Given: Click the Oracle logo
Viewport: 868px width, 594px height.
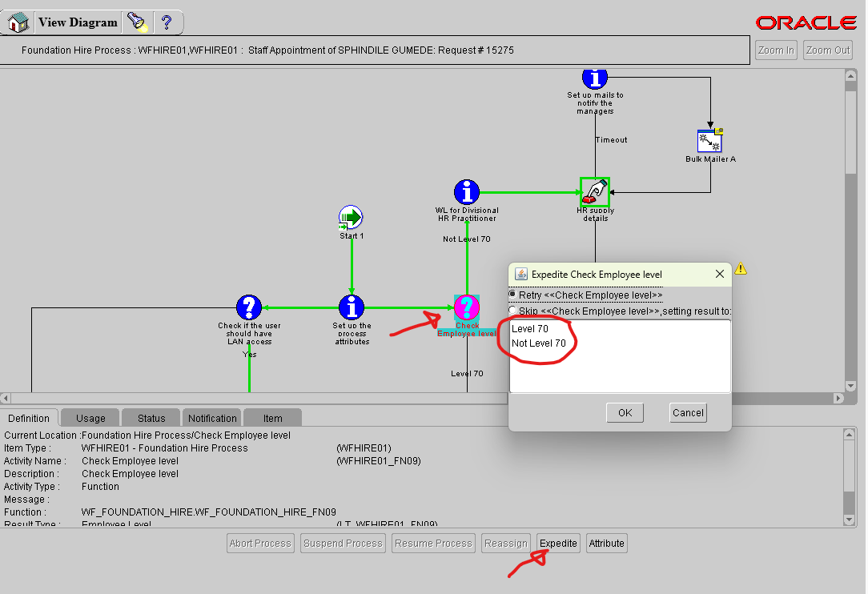Looking at the screenshot, I should click(806, 22).
